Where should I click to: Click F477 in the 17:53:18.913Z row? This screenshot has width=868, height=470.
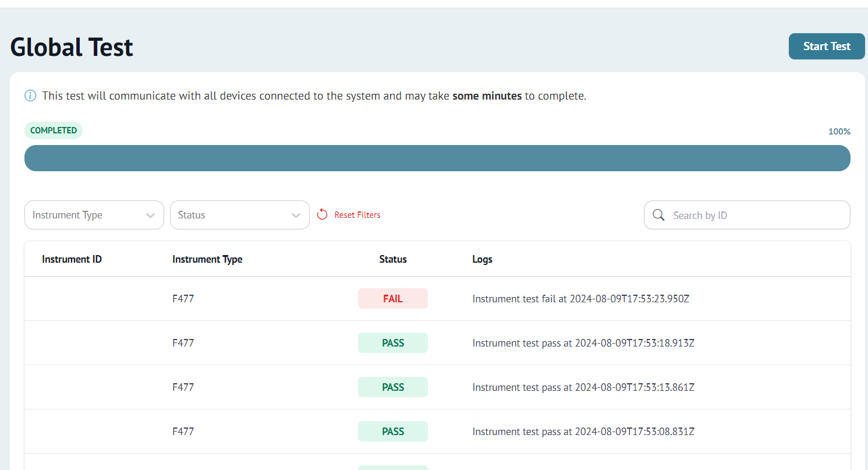click(x=183, y=343)
